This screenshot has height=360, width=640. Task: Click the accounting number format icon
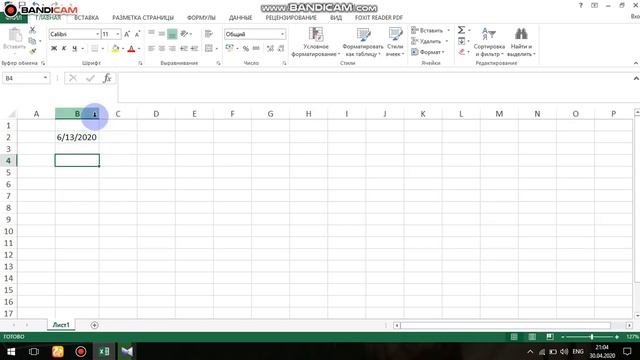click(x=229, y=49)
